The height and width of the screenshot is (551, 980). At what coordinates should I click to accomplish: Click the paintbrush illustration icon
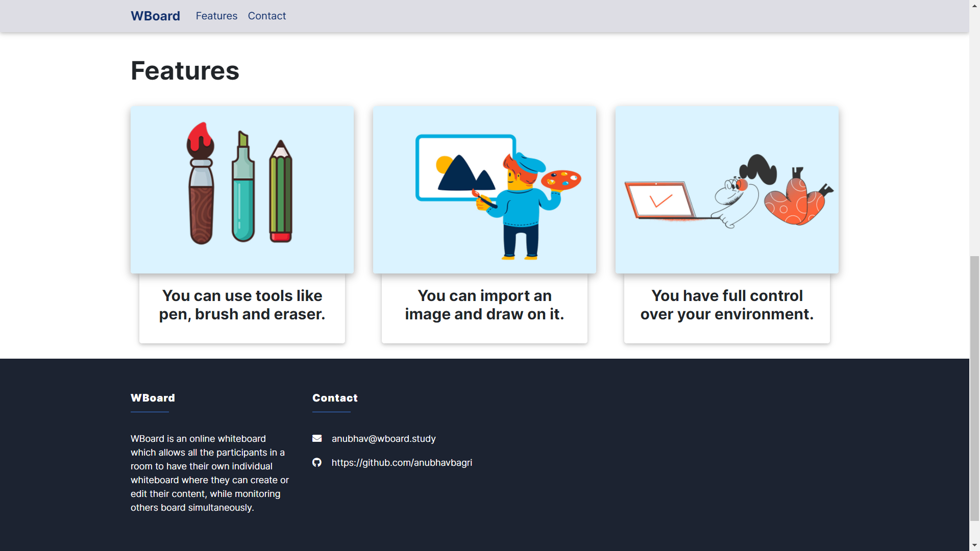[x=201, y=184]
